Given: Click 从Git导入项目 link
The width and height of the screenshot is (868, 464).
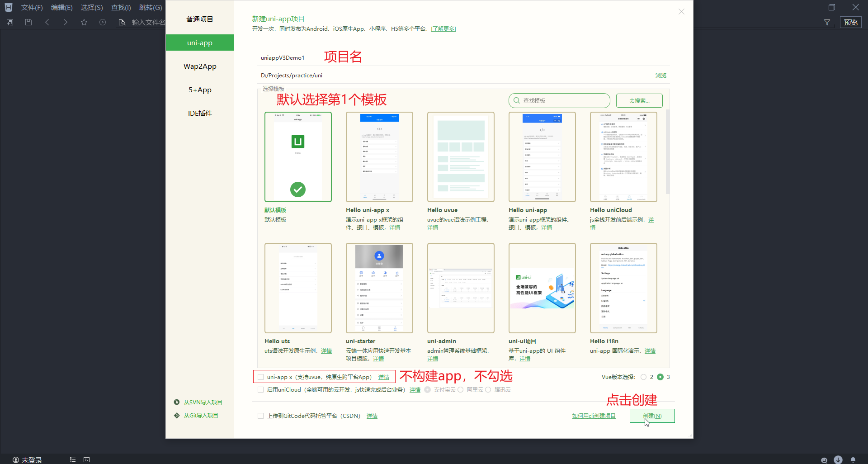Looking at the screenshot, I should click(201, 415).
